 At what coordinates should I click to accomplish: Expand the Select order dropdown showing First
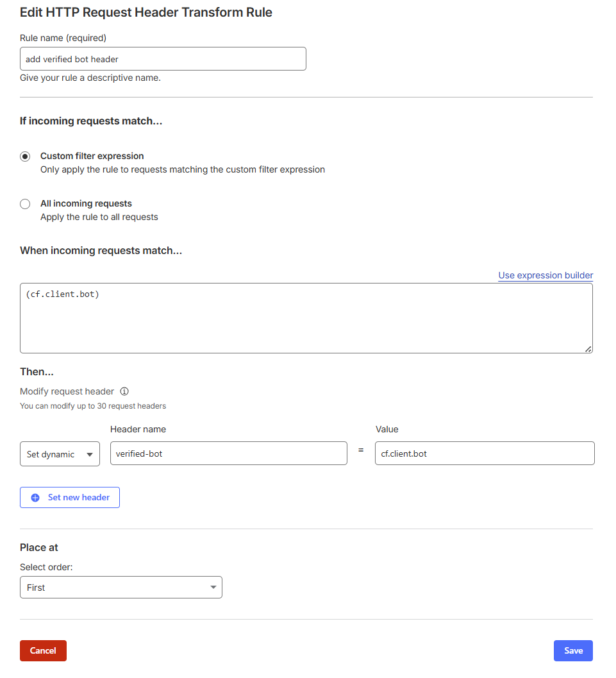tap(121, 588)
